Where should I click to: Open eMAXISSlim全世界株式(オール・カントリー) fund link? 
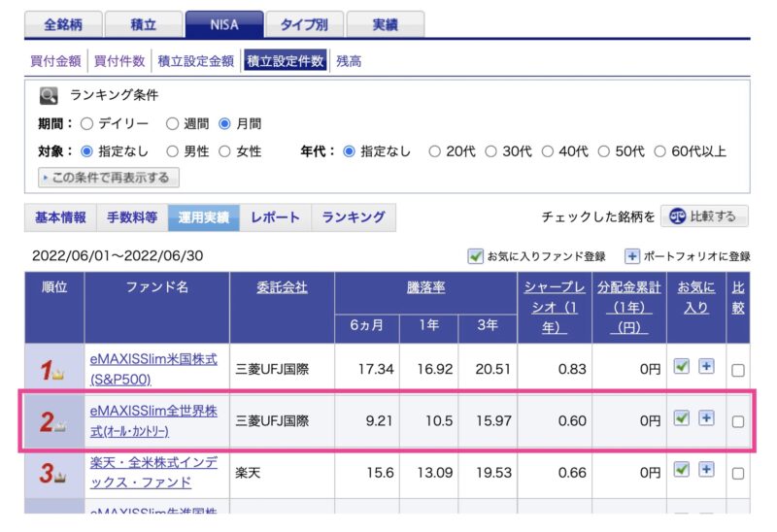tap(153, 421)
